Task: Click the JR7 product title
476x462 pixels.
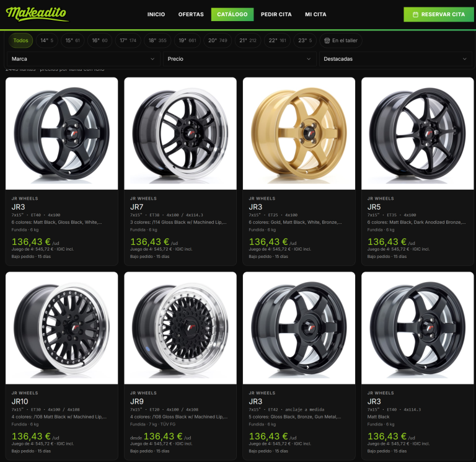Action: (x=136, y=207)
